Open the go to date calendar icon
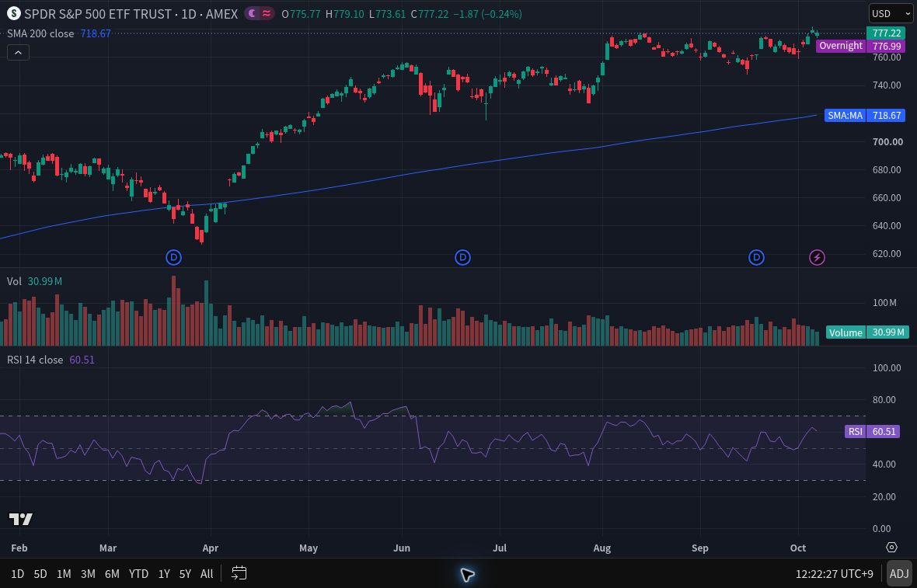This screenshot has height=588, width=917. pyautogui.click(x=239, y=573)
